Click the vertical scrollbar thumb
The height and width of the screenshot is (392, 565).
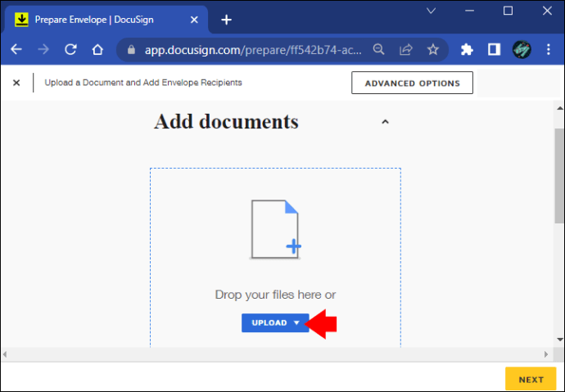tap(559, 176)
